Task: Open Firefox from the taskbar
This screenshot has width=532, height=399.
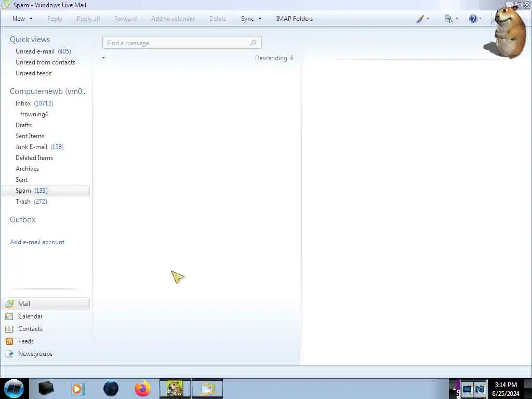Action: point(142,389)
